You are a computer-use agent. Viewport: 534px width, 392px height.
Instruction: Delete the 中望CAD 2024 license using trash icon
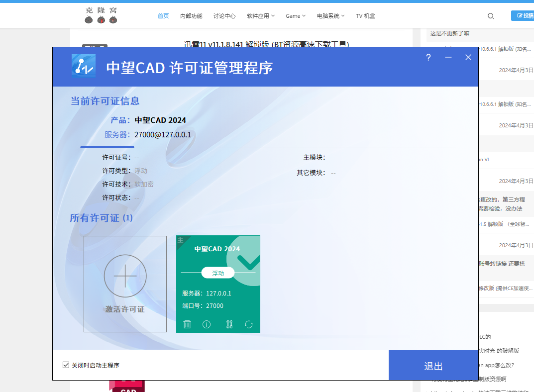click(x=187, y=324)
